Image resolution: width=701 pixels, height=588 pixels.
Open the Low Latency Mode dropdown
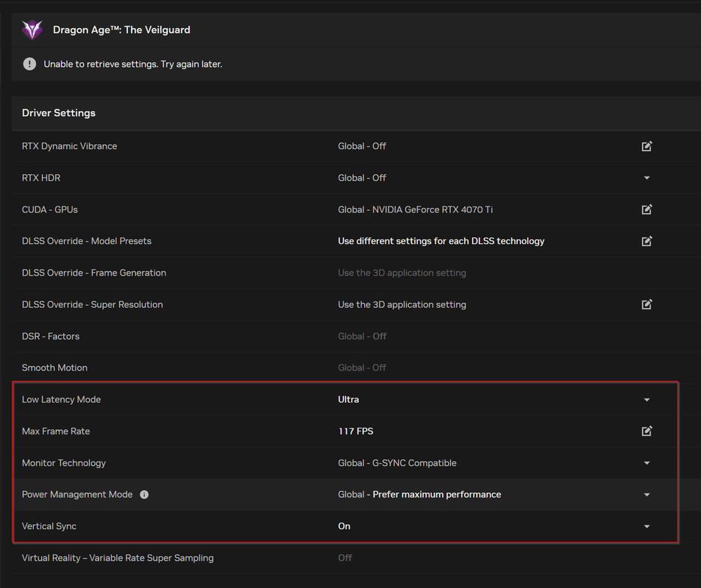point(647,400)
